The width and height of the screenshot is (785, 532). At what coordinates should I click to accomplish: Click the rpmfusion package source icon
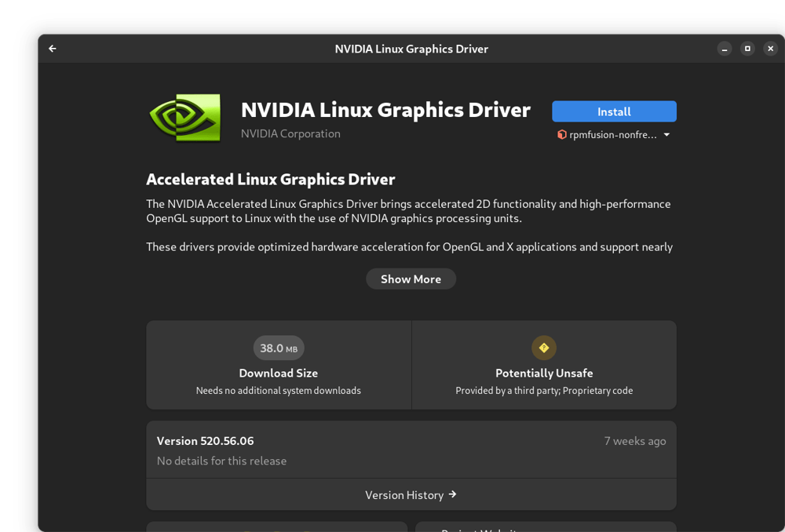pyautogui.click(x=562, y=134)
